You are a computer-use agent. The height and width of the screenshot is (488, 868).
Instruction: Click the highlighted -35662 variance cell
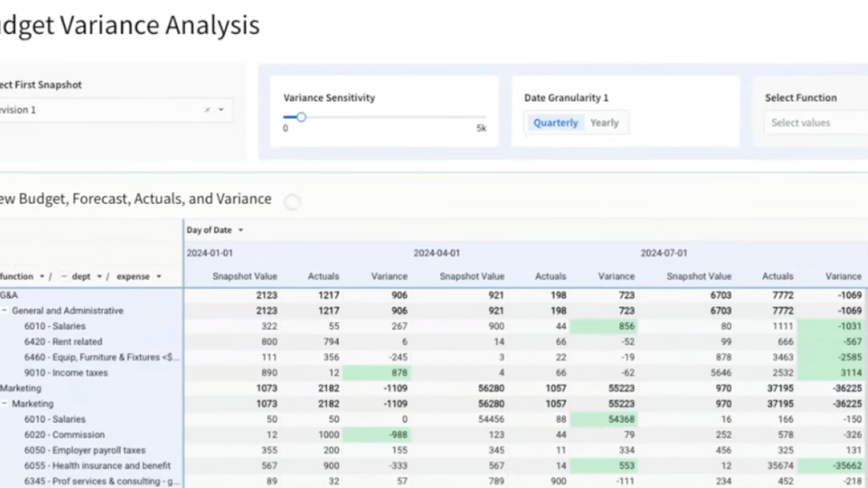[831, 465]
